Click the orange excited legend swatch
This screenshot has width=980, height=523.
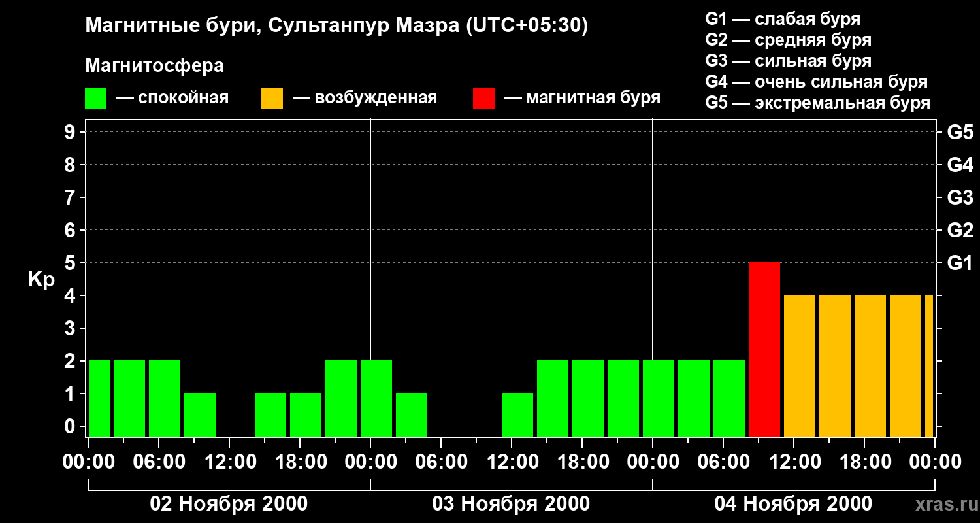[272, 99]
